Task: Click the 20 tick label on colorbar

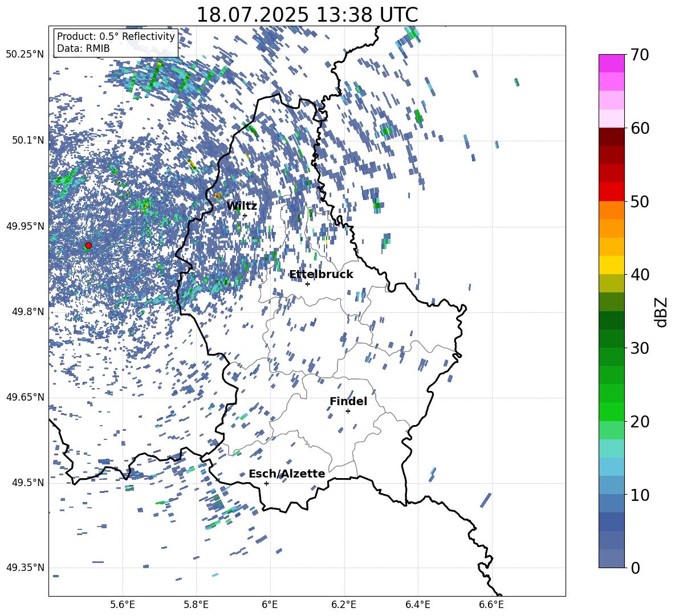Action: [x=640, y=422]
